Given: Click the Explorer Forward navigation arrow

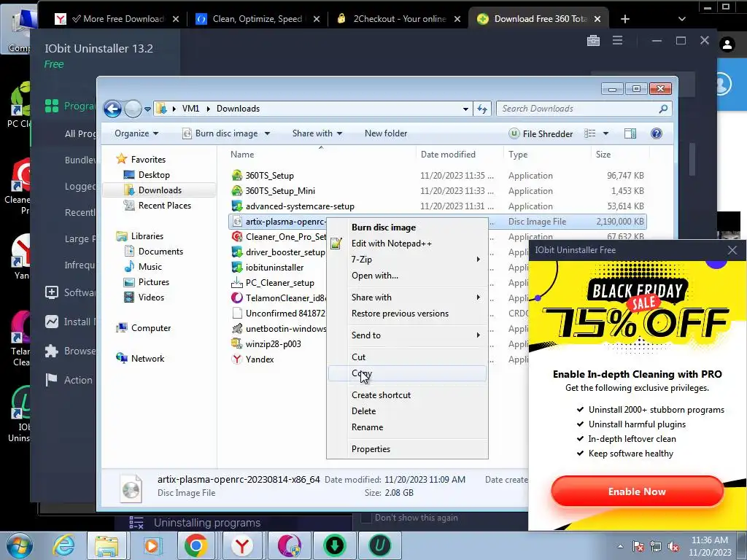Looking at the screenshot, I should pos(133,109).
